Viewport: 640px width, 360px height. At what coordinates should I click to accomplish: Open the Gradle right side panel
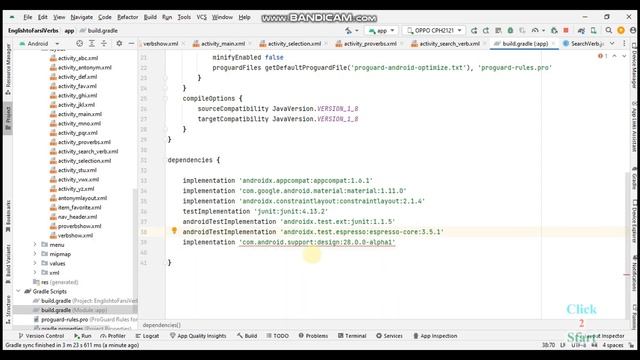coord(634,178)
